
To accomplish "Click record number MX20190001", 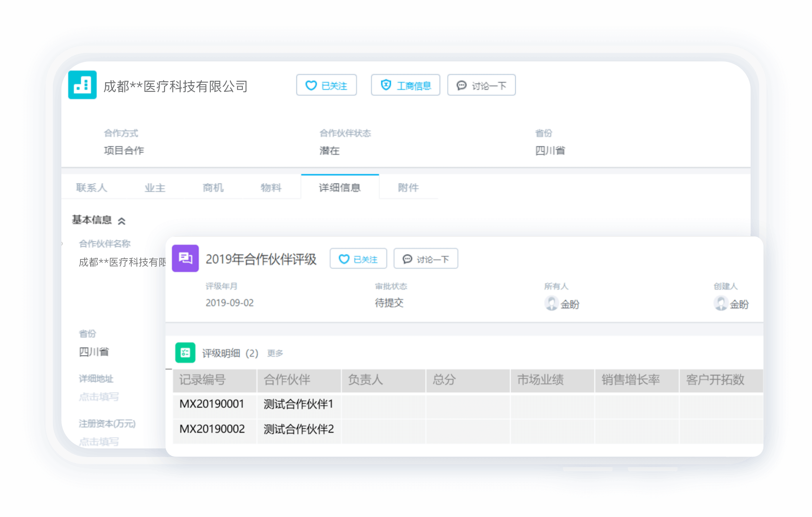I will click(212, 403).
